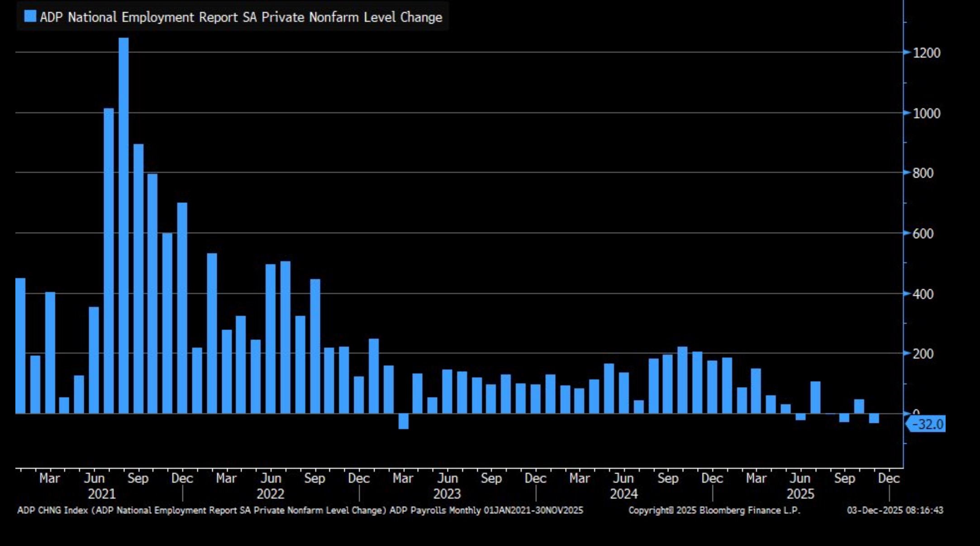Image resolution: width=980 pixels, height=546 pixels.
Task: Click the 03-Dec-2025 timestamp
Action: coord(894,510)
